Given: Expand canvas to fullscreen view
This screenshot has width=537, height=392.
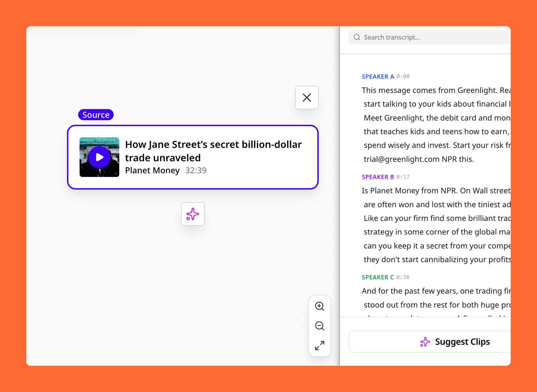Looking at the screenshot, I should point(320,346).
